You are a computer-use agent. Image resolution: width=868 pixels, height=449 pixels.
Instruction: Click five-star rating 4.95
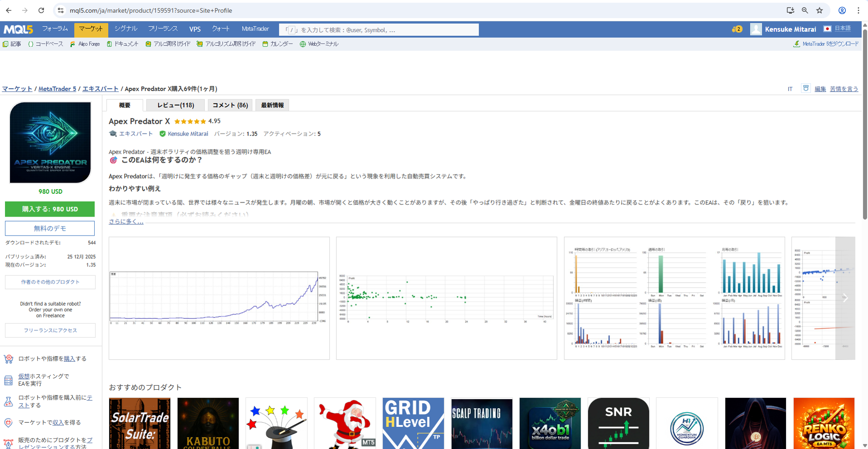pyautogui.click(x=197, y=121)
